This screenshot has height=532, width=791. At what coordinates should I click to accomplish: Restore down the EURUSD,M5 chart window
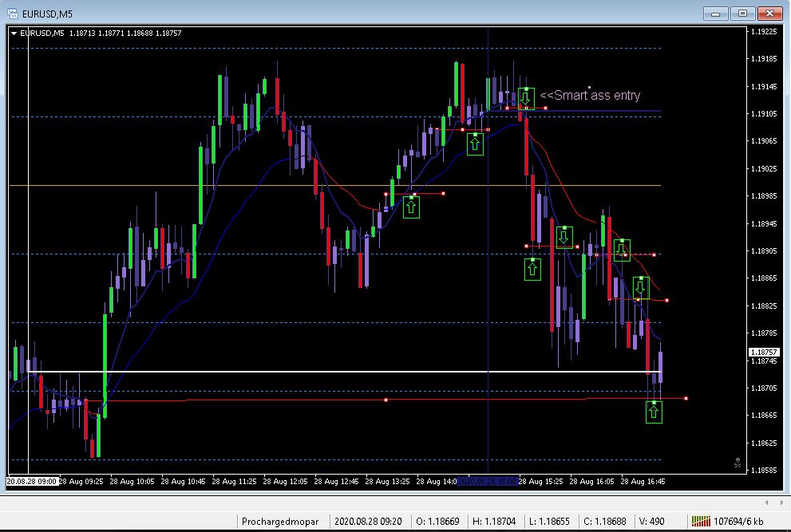(742, 14)
